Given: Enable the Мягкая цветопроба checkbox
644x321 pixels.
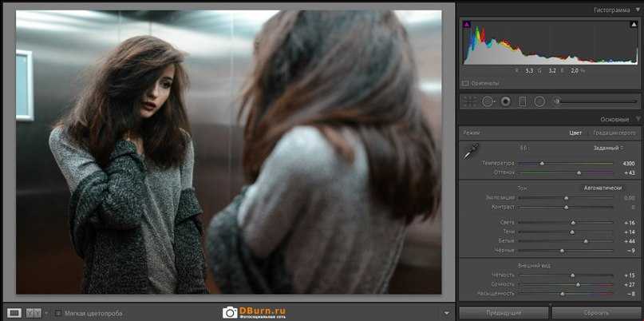Looking at the screenshot, I should [58, 313].
